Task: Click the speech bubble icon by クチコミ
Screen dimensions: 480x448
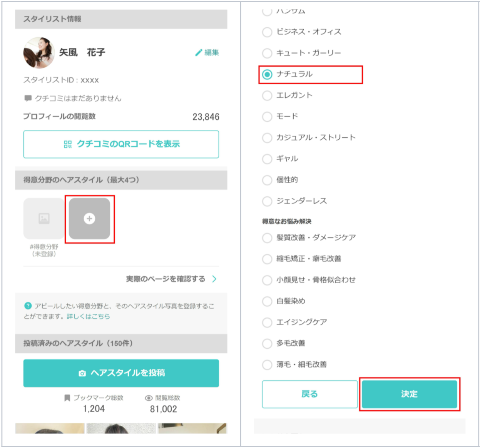Action: (x=28, y=99)
